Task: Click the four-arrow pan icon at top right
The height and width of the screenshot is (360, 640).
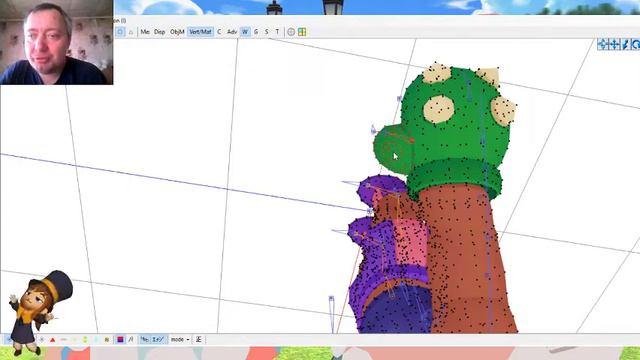Action: tap(614, 44)
